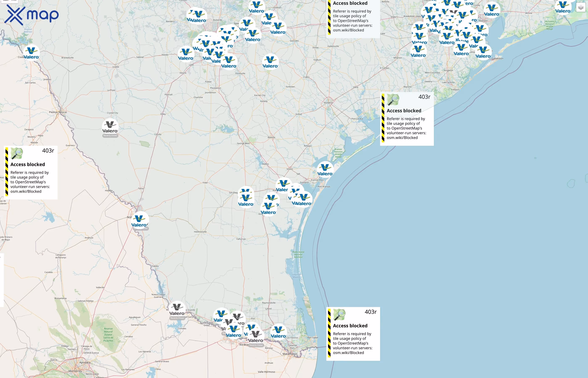Open the gray closed Valero marker near Crystal City

pyautogui.click(x=110, y=127)
